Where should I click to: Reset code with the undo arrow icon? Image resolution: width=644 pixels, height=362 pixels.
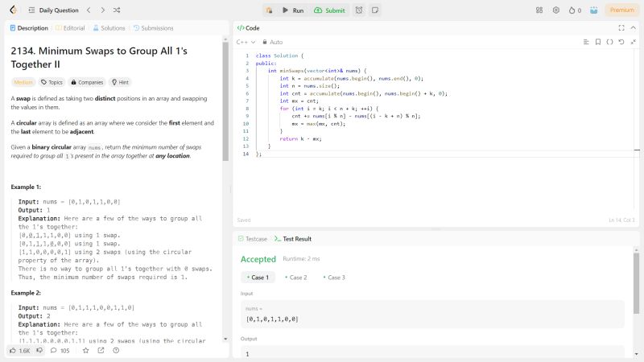pos(621,42)
